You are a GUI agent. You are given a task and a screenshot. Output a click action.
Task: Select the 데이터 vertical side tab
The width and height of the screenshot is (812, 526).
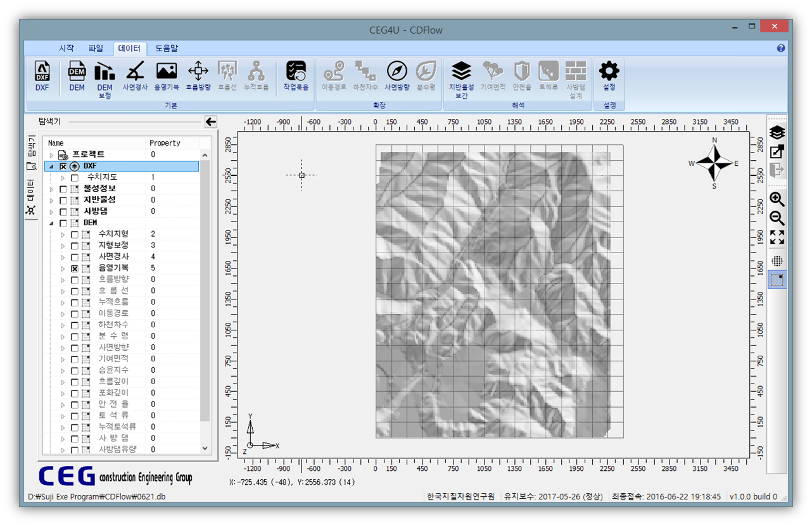30,197
